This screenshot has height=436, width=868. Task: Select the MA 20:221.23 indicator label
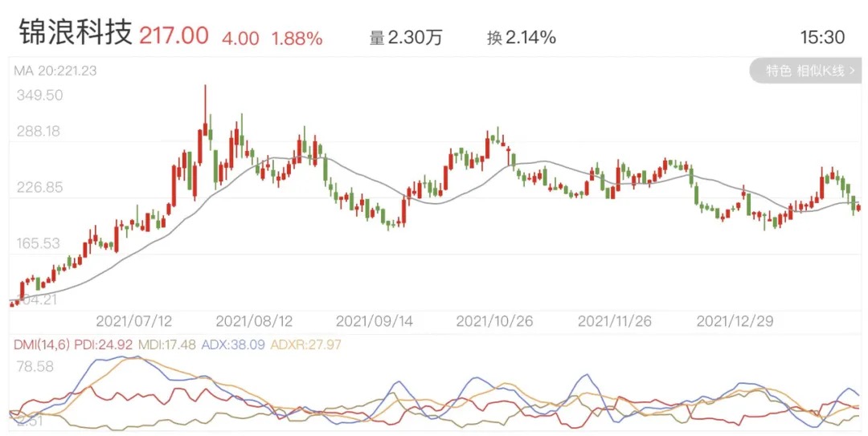pos(55,71)
